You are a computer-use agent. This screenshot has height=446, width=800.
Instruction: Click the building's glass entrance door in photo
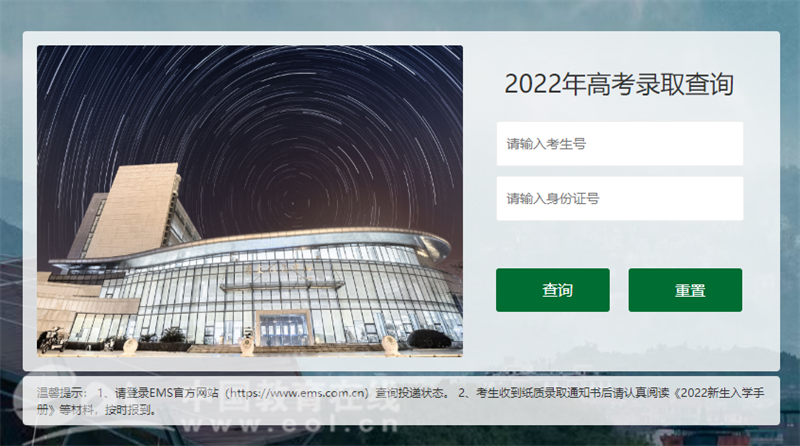pyautogui.click(x=283, y=330)
